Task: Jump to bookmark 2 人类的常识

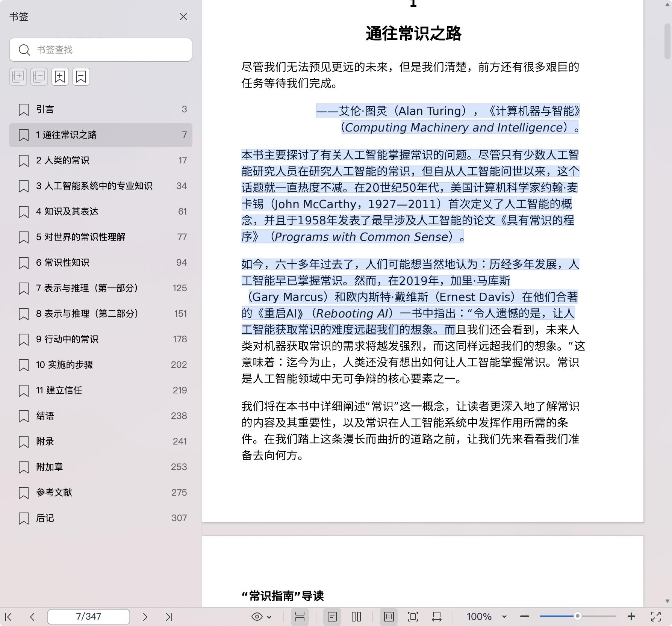Action: click(101, 160)
